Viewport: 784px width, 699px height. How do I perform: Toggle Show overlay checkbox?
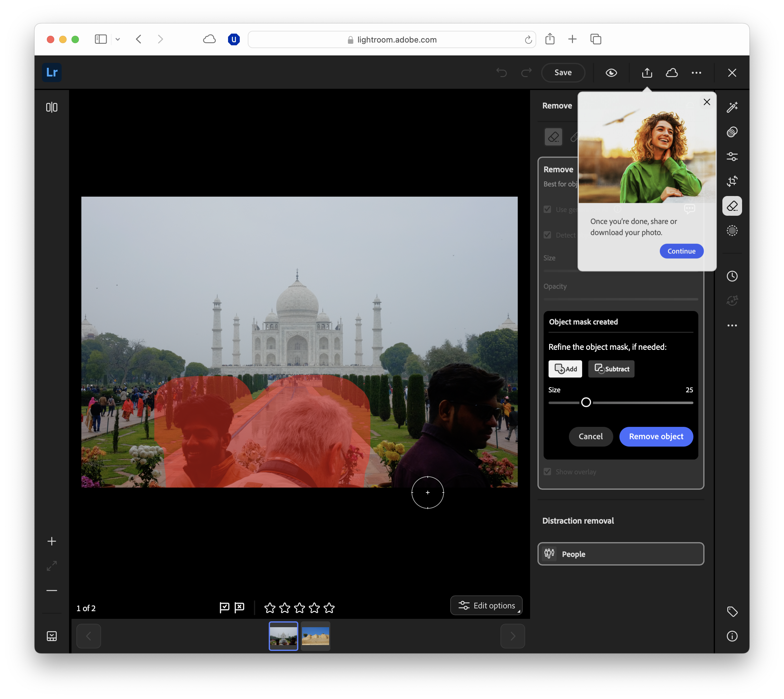point(548,472)
